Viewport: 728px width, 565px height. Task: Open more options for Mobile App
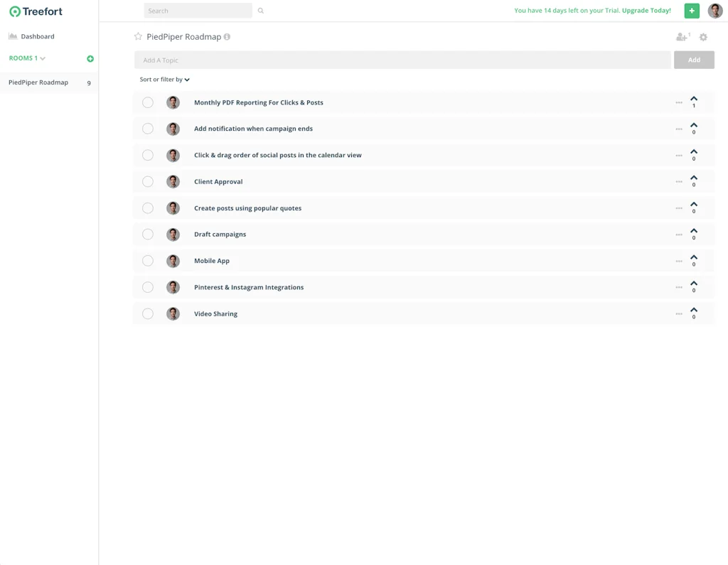pyautogui.click(x=679, y=261)
